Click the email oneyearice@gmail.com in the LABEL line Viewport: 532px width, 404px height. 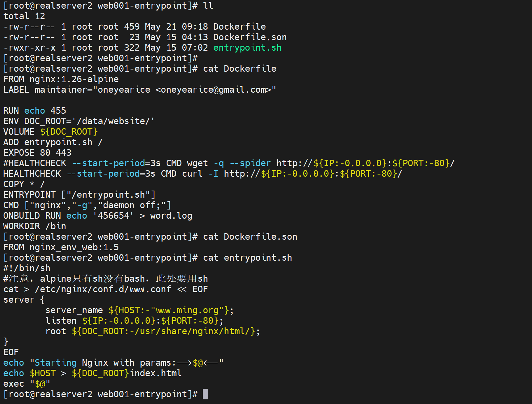[x=213, y=90]
